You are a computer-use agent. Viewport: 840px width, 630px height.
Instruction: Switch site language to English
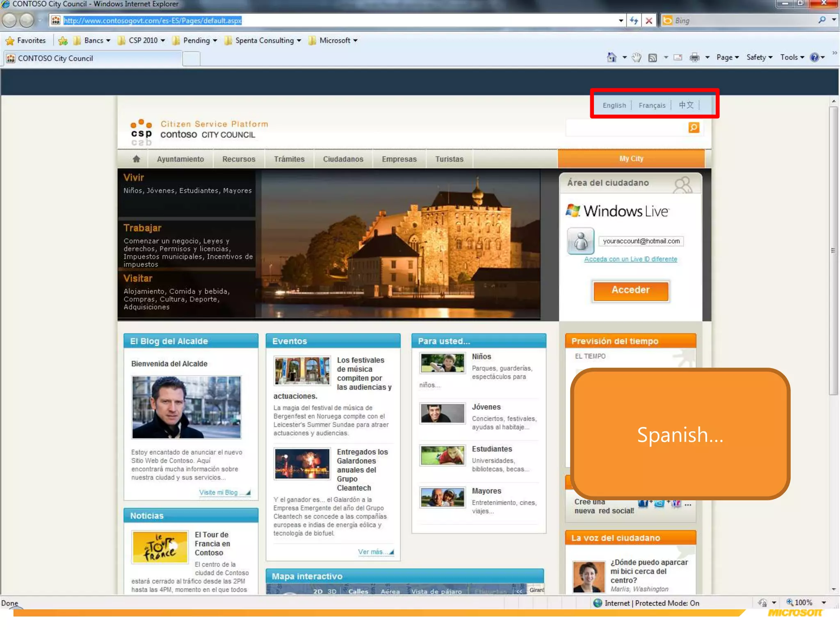point(614,105)
